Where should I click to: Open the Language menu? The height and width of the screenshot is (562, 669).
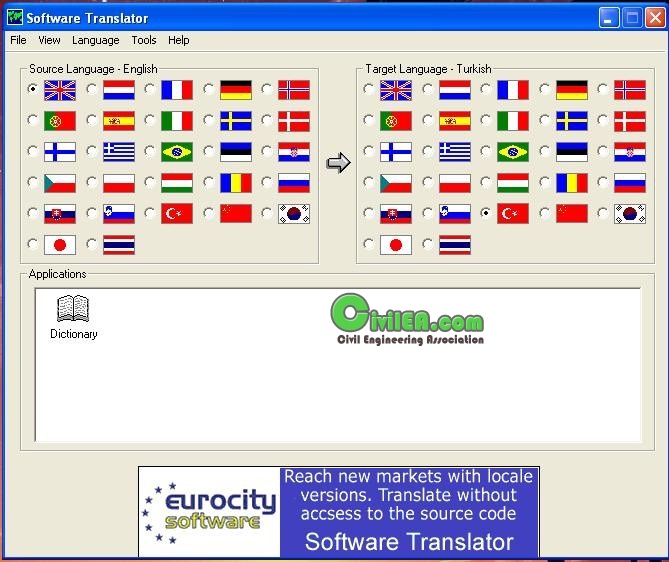coord(96,40)
